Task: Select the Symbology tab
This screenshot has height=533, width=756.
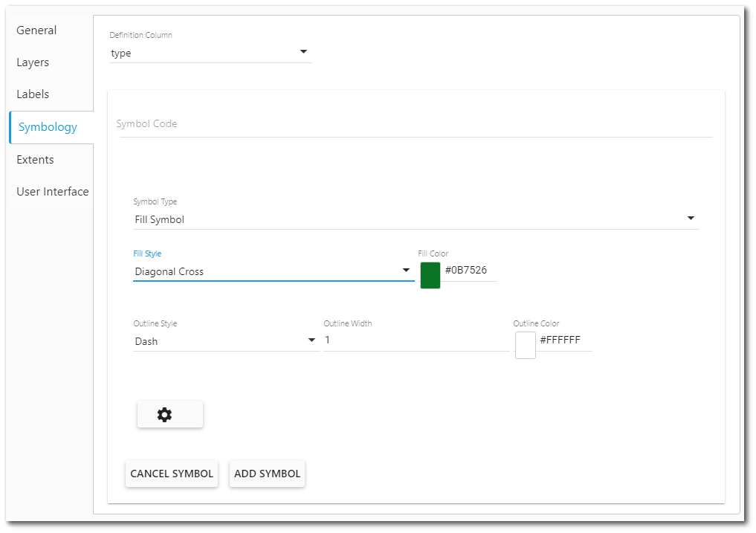Action: click(49, 126)
